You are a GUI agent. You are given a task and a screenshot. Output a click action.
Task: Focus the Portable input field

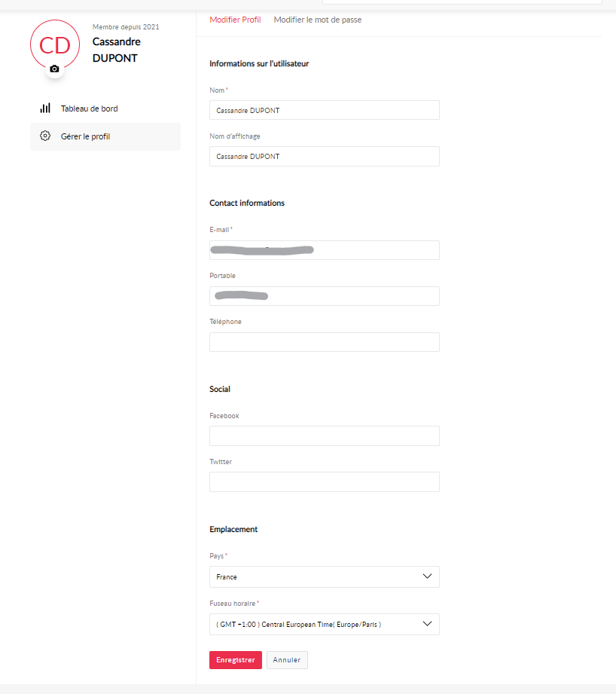(x=325, y=296)
